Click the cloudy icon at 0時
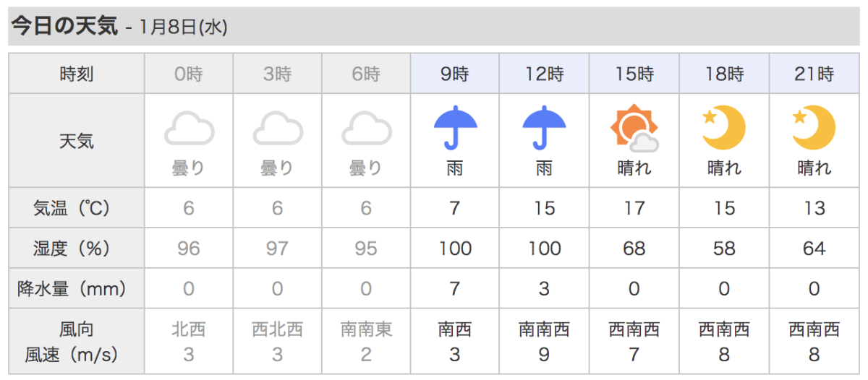This screenshot has width=868, height=380. [189, 128]
